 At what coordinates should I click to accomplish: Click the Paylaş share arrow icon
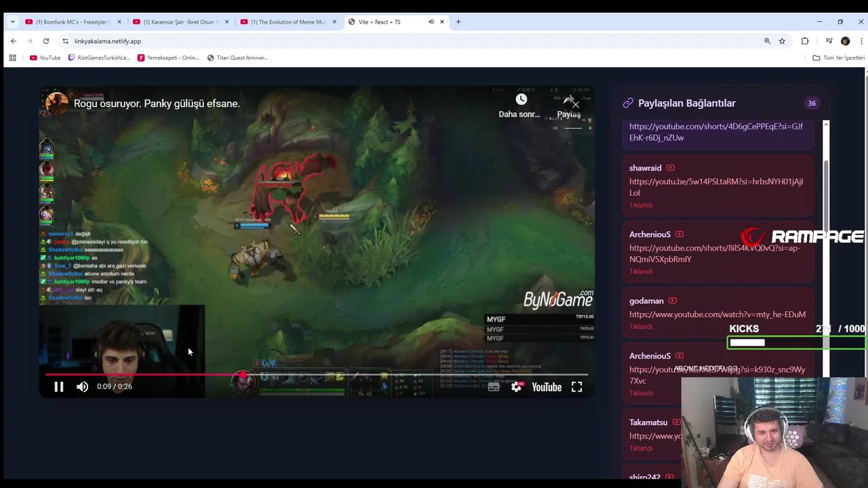click(568, 101)
